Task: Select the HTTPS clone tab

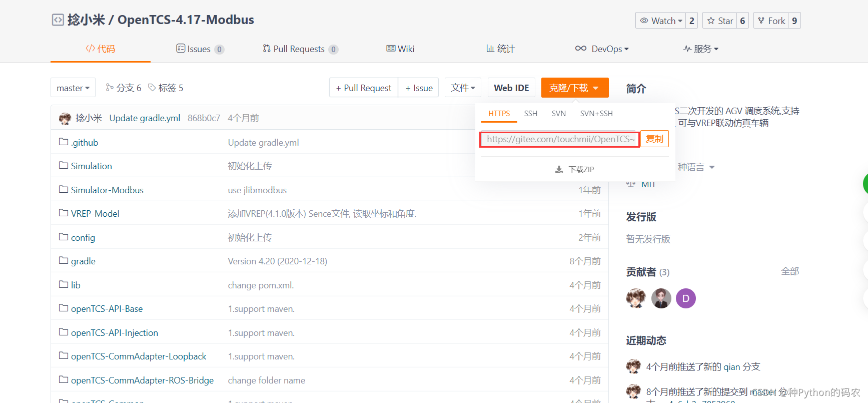Action: point(499,114)
